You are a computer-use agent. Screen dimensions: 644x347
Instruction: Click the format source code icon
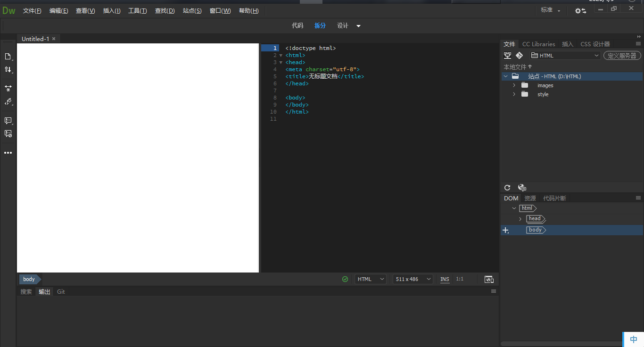coord(8,101)
